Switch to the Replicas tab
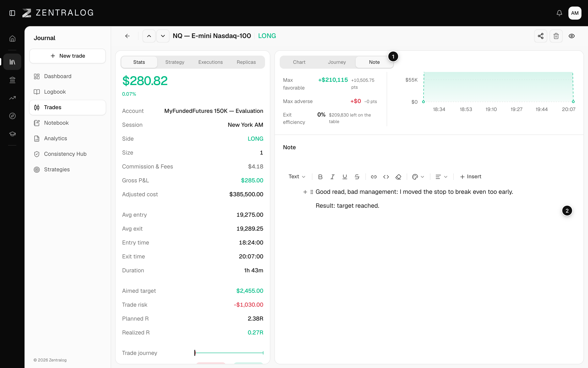The width and height of the screenshot is (588, 368). [246, 62]
